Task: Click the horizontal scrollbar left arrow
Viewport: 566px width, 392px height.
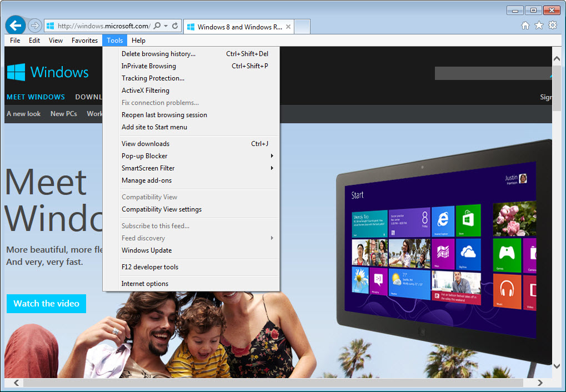Action: coord(16,383)
